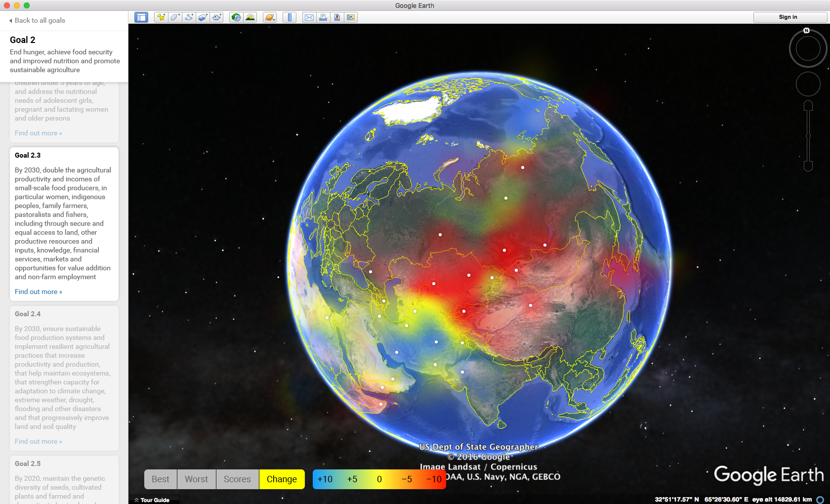Open the ruler measuring tool

pos(290,17)
